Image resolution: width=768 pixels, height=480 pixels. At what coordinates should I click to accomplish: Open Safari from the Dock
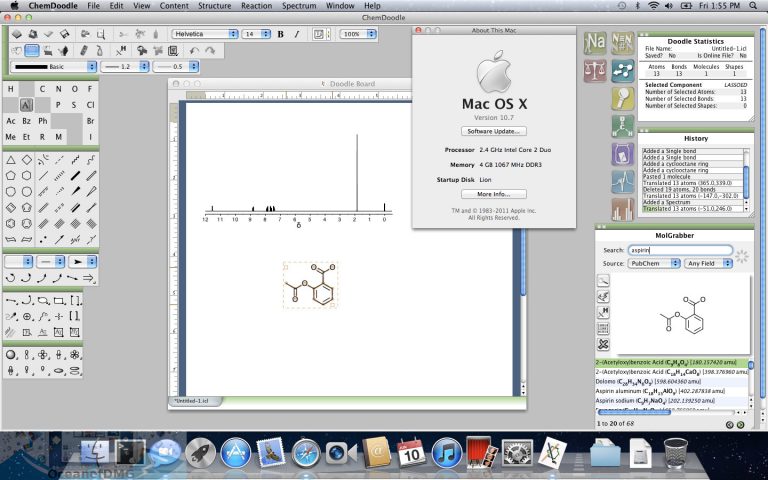tap(306, 453)
